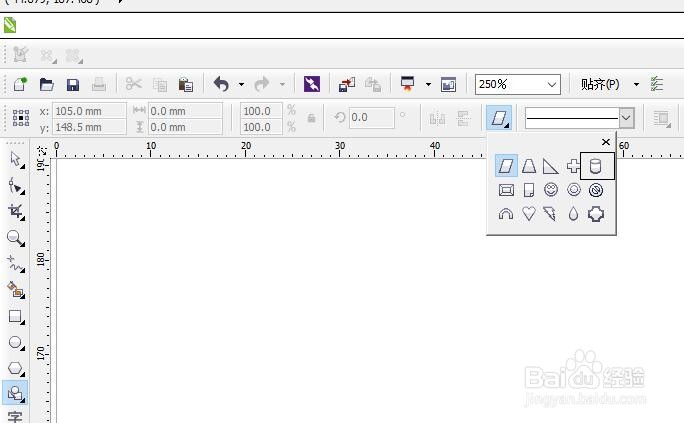Click the application launcher icon
Screen dimensions: 684x423
coord(407,84)
